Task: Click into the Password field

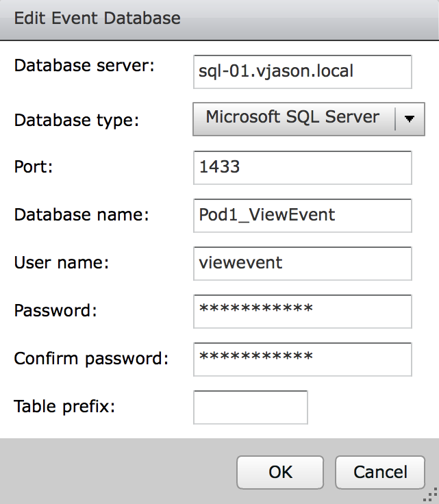Action: click(x=302, y=312)
